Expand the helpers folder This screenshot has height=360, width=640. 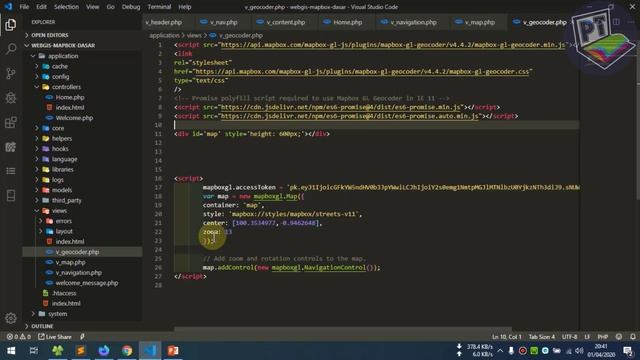(x=62, y=138)
